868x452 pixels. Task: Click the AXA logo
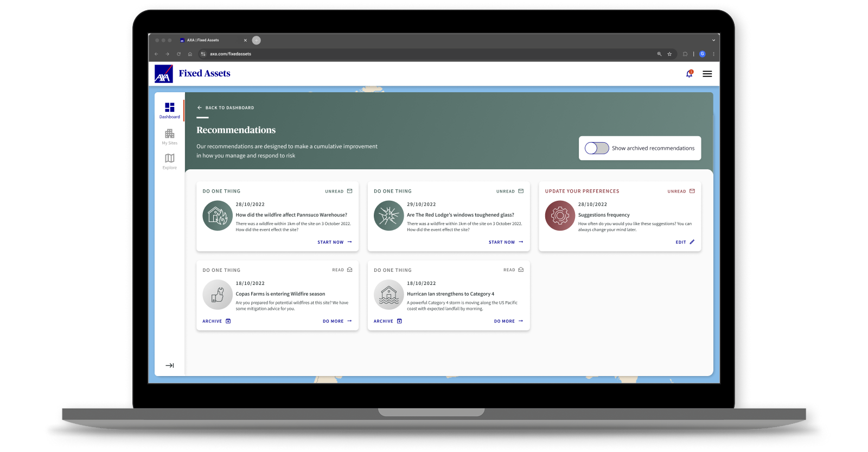click(163, 74)
